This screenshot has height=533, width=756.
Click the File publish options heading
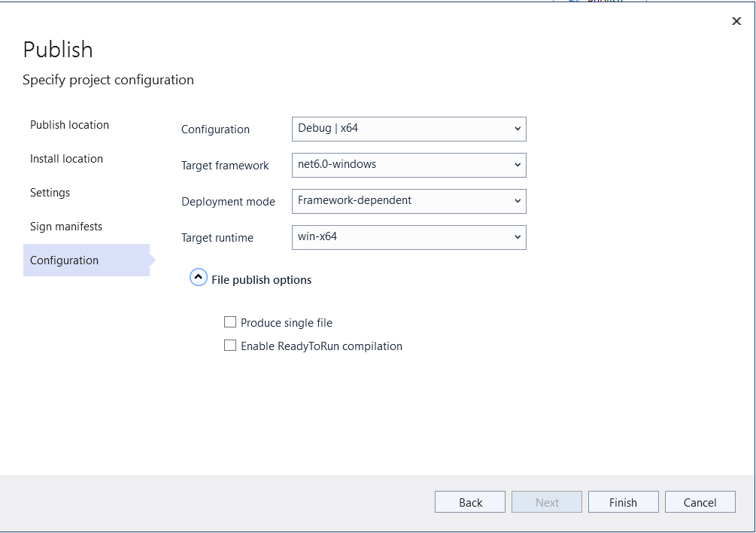coord(261,280)
